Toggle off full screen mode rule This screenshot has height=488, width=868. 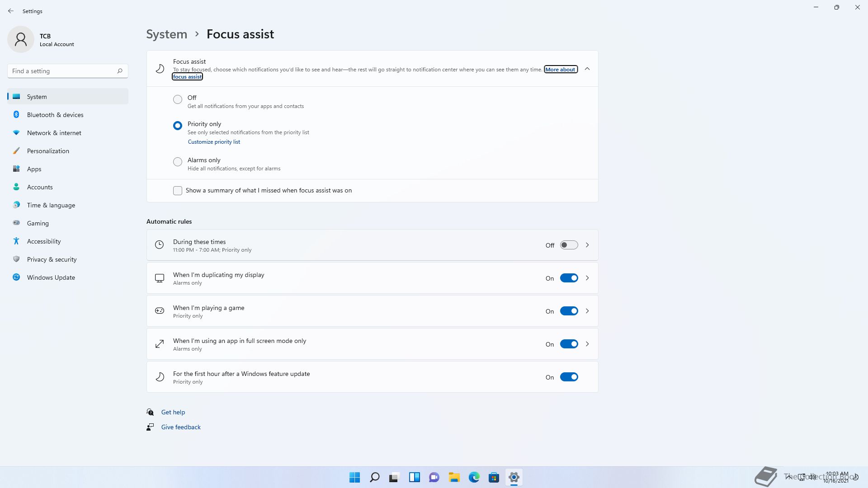tap(569, 344)
